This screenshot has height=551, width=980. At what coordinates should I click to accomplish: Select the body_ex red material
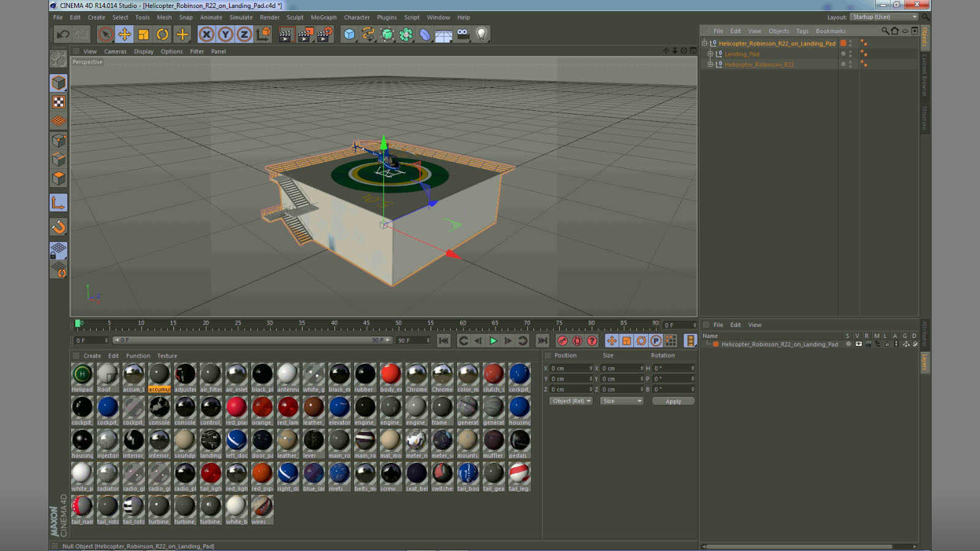(x=391, y=378)
